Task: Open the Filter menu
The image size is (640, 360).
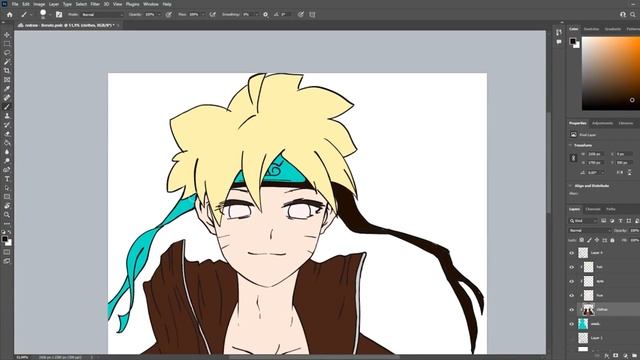Action: point(95,4)
